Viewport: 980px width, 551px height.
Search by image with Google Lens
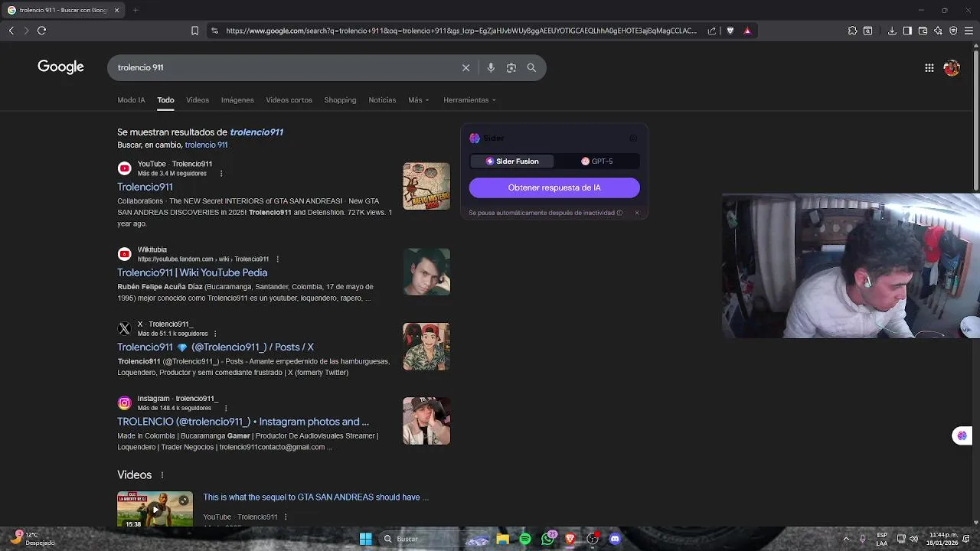[511, 67]
